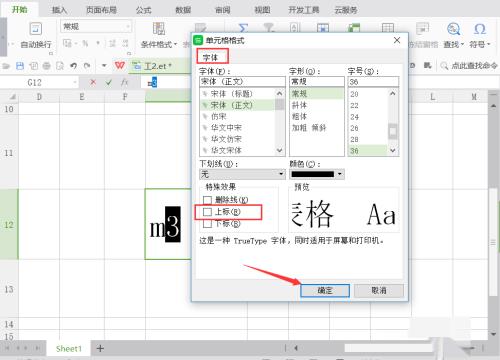This screenshot has height=360, width=500.
Task: Click the formula bar cancel X icon
Action: [93, 82]
